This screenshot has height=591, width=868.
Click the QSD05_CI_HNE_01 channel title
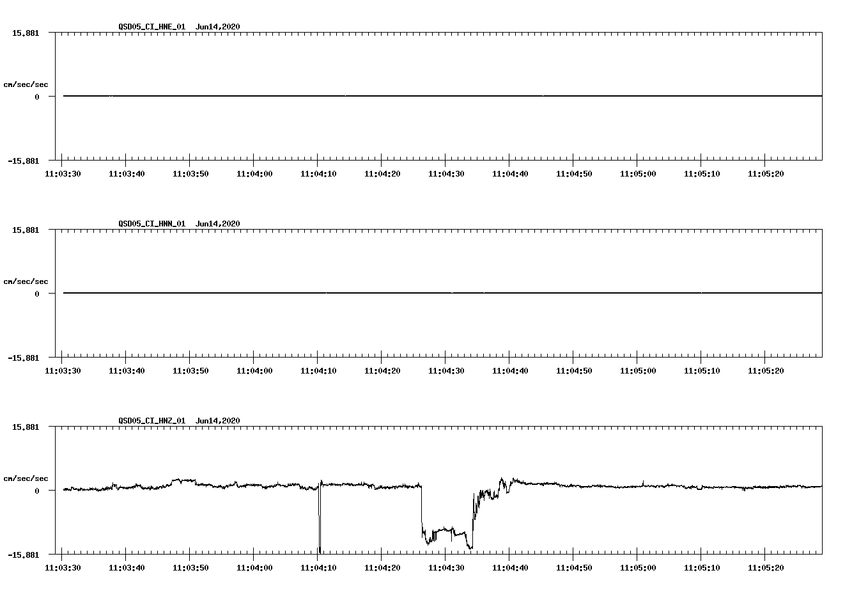pos(151,27)
